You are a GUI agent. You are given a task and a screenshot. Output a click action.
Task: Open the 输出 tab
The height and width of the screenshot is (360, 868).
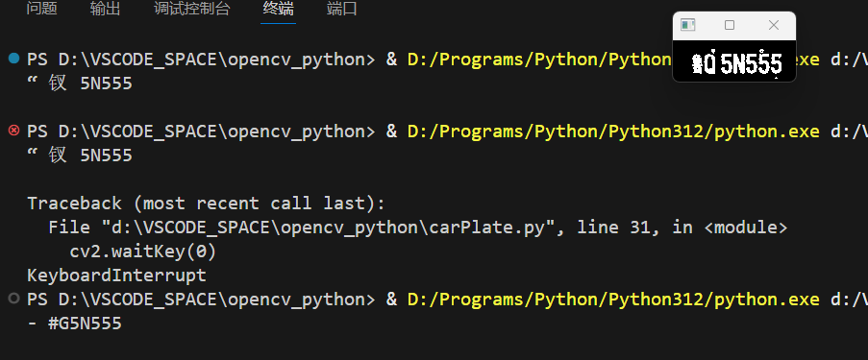105,10
